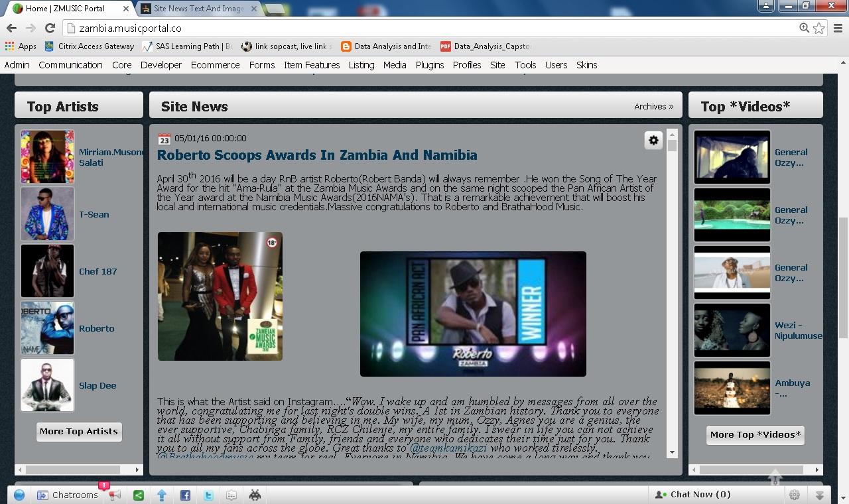This screenshot has width=849, height=504.
Task: Open the Admin menu
Action: 17,65
